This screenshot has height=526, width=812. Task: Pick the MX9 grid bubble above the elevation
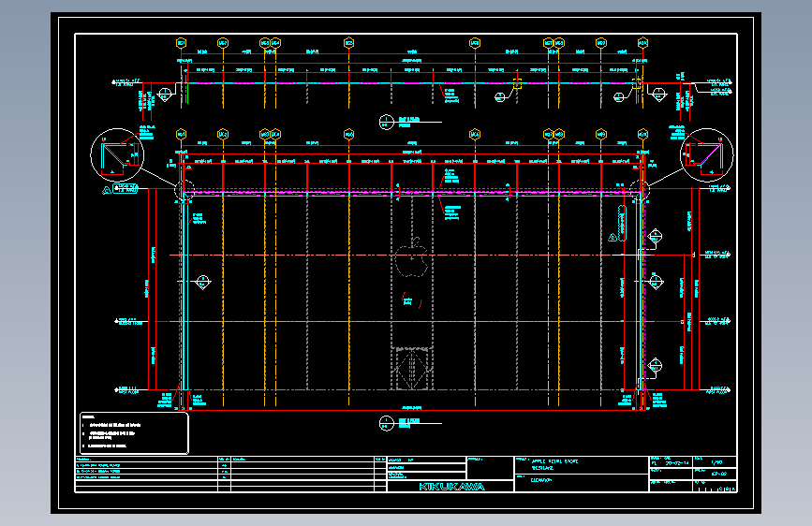click(600, 134)
